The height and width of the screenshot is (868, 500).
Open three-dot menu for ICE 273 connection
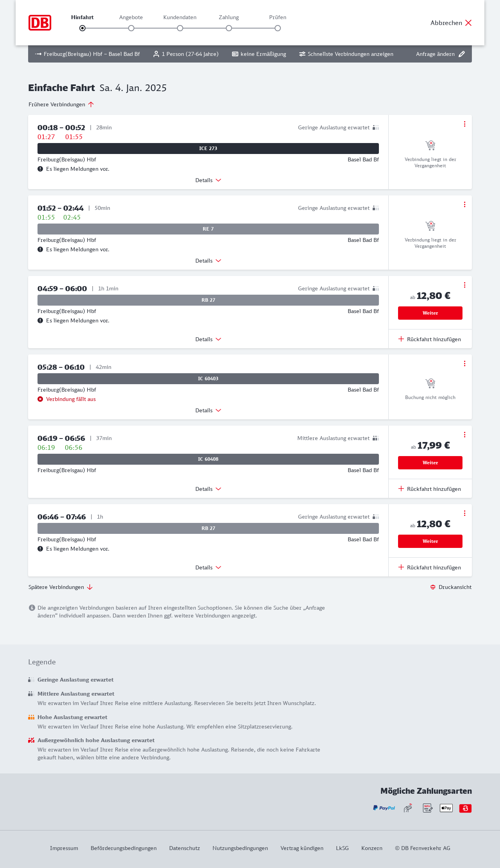(x=464, y=124)
